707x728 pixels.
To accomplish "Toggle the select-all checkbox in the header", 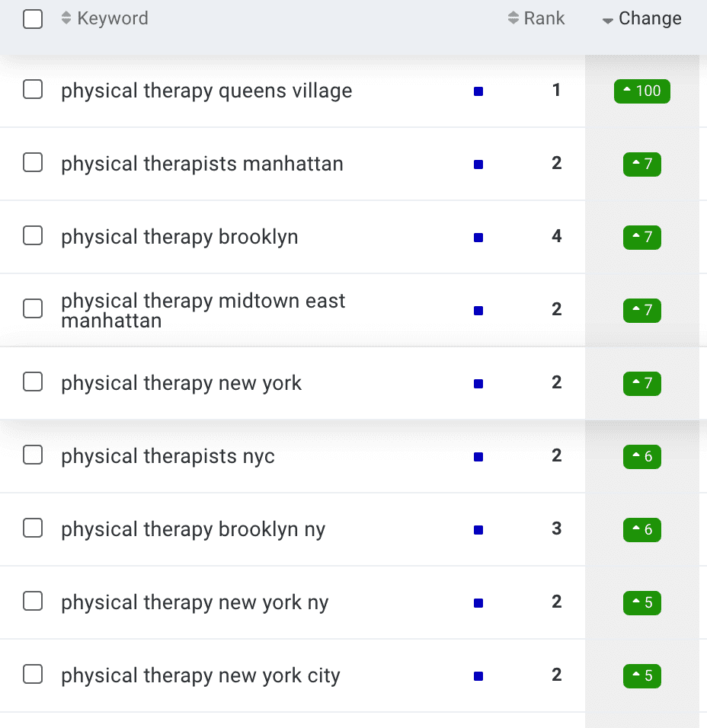I will click(x=33, y=19).
